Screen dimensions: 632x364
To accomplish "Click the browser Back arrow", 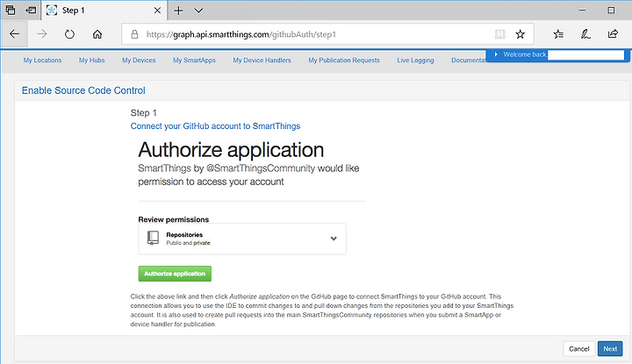I will (15, 34).
